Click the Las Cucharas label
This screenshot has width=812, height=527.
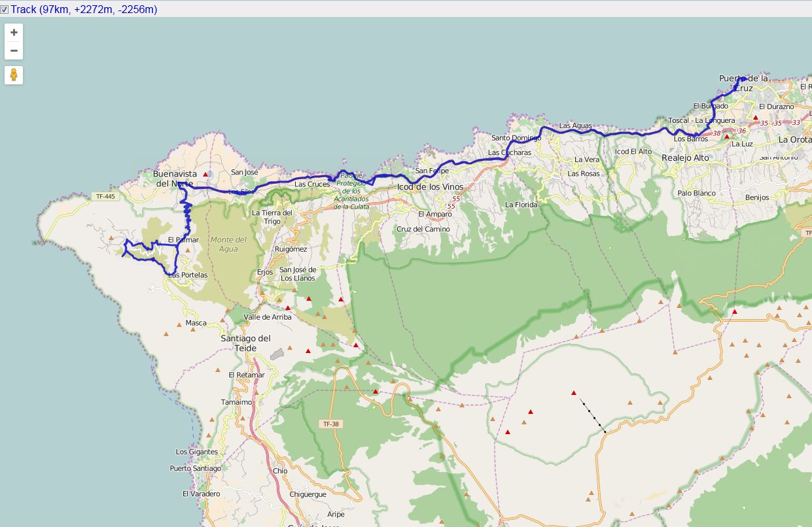click(x=510, y=153)
